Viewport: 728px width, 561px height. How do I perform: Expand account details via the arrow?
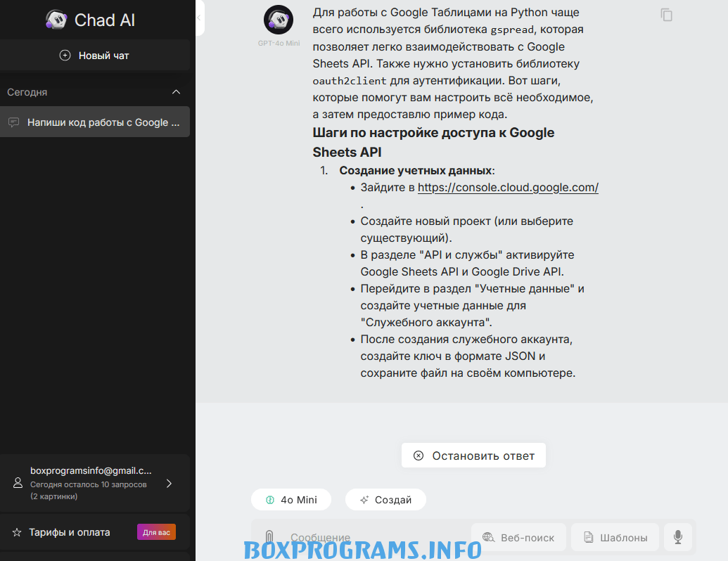(x=169, y=484)
